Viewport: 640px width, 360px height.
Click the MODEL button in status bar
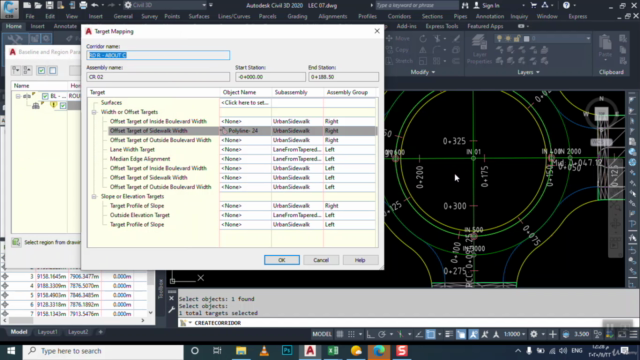pyautogui.click(x=322, y=334)
